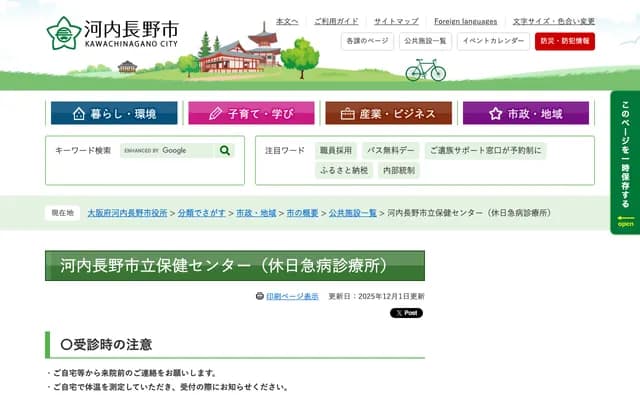
Task: Open the 子育て・学び category tab
Action: (251, 113)
